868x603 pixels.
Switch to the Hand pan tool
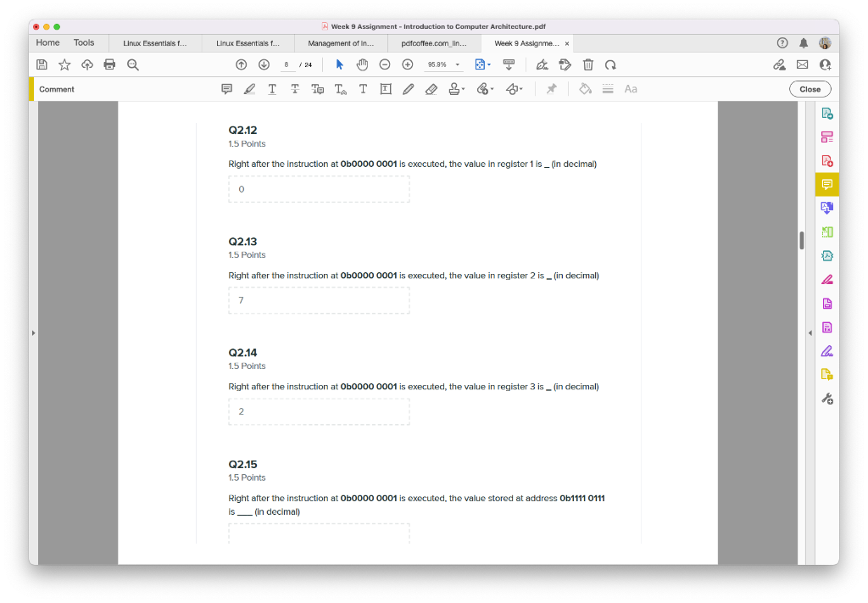click(362, 64)
